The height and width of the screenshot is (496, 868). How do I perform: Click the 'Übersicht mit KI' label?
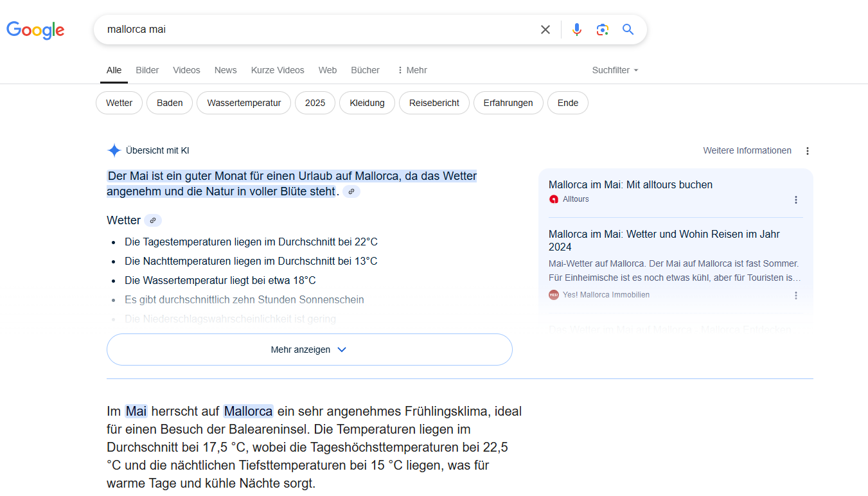(157, 150)
